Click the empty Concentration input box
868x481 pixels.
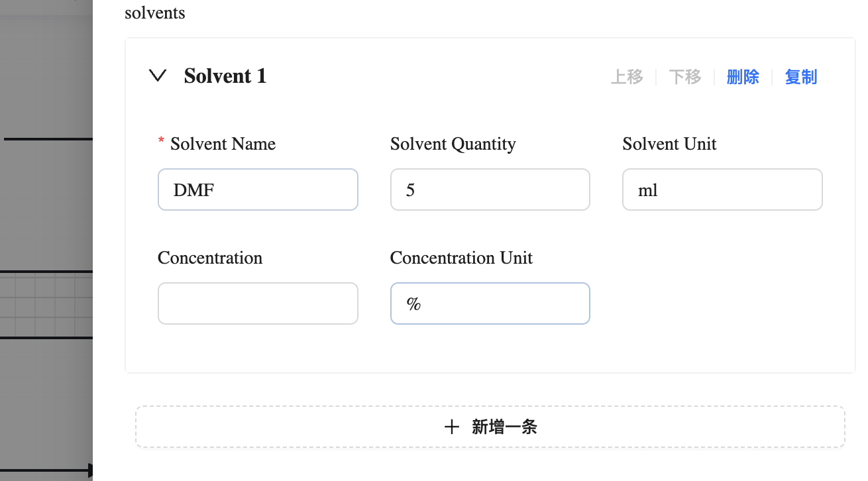tap(258, 303)
